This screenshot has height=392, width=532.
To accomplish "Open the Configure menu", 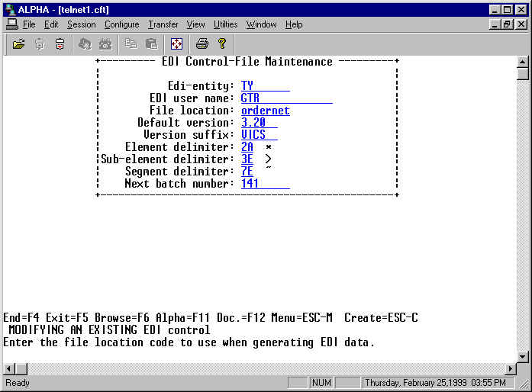I will click(x=121, y=24).
